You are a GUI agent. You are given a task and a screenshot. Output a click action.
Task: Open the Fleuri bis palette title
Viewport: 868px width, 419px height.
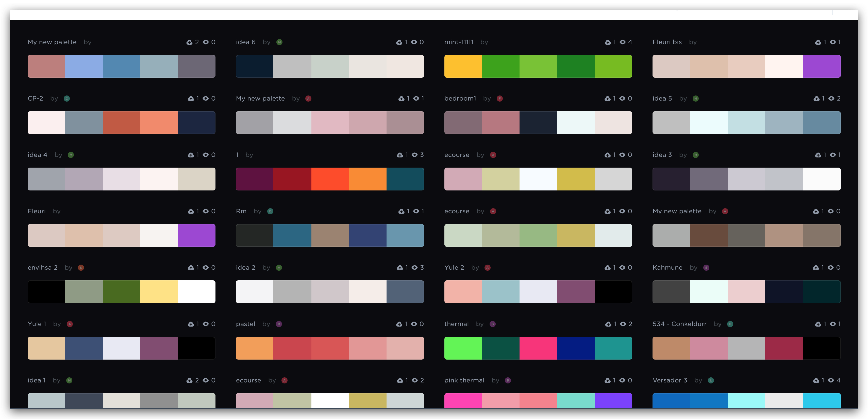click(x=667, y=42)
